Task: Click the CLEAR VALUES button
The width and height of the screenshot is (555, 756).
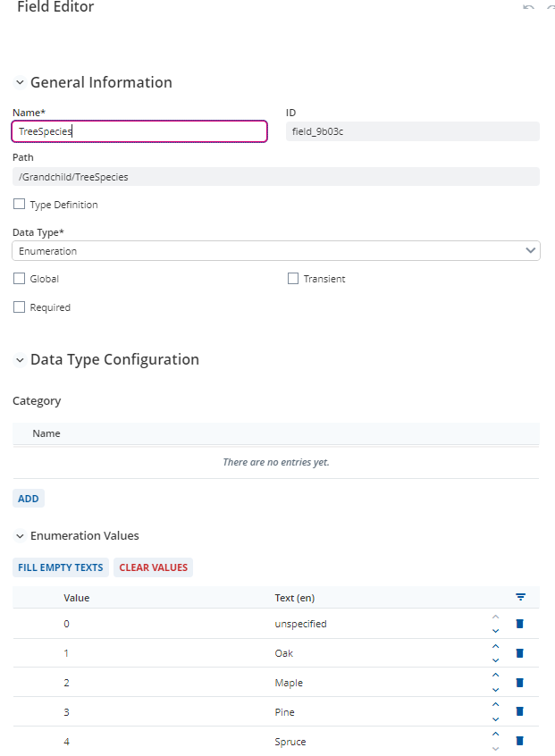Action: click(x=154, y=567)
